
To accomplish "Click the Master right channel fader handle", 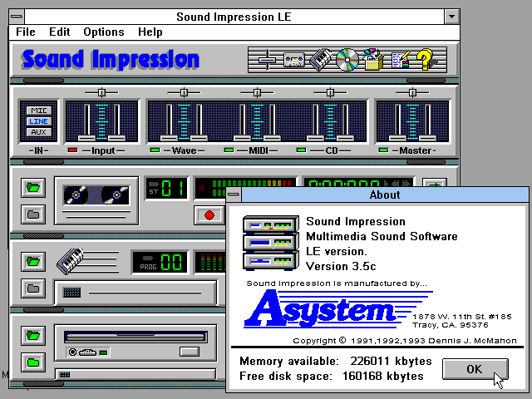I will tap(427, 138).
